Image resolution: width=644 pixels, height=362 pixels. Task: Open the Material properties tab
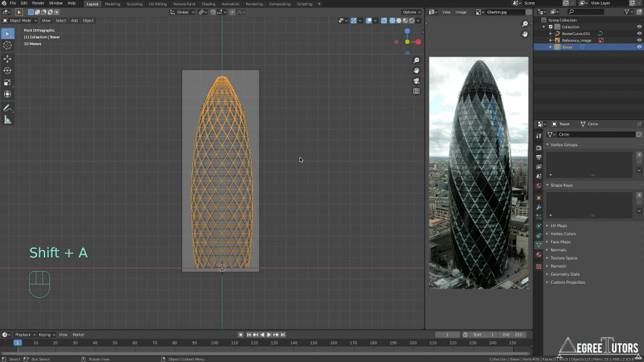tap(539, 255)
